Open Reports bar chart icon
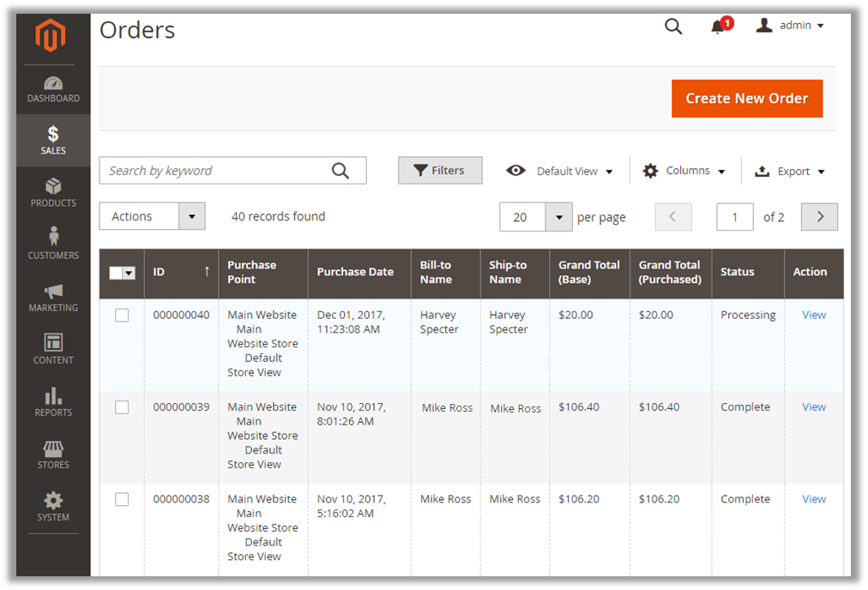This screenshot has height=590, width=868. [x=53, y=396]
